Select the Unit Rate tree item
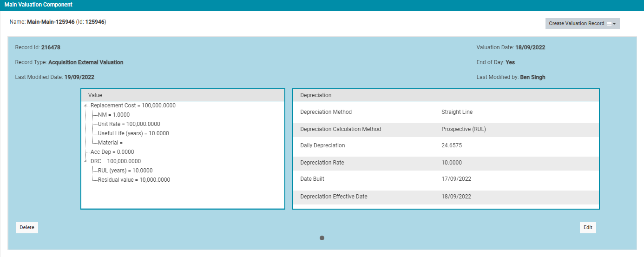The image size is (644, 257). tap(129, 124)
